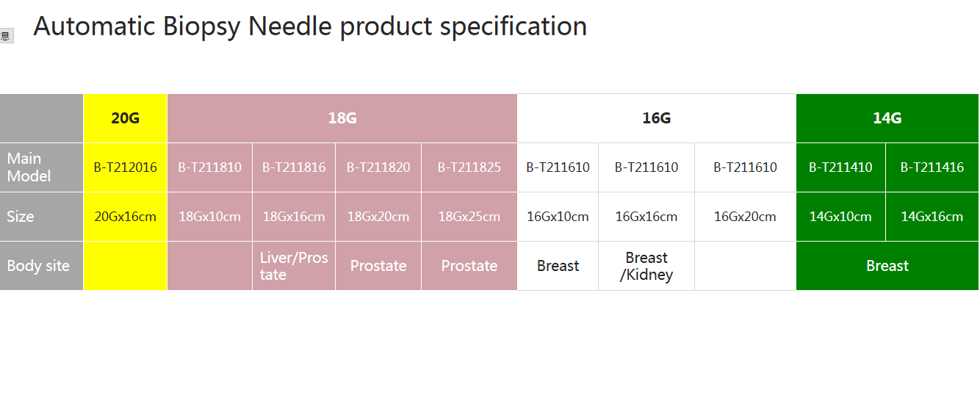
Task: Select model B-T212016 cell
Action: [x=126, y=167]
